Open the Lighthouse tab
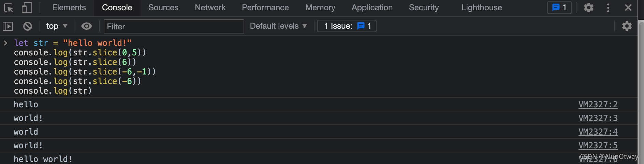 click(x=482, y=8)
